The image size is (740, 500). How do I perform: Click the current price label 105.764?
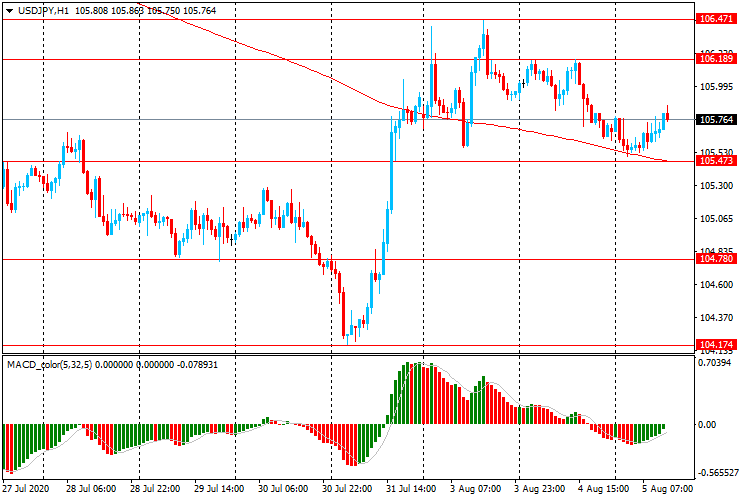[x=716, y=119]
